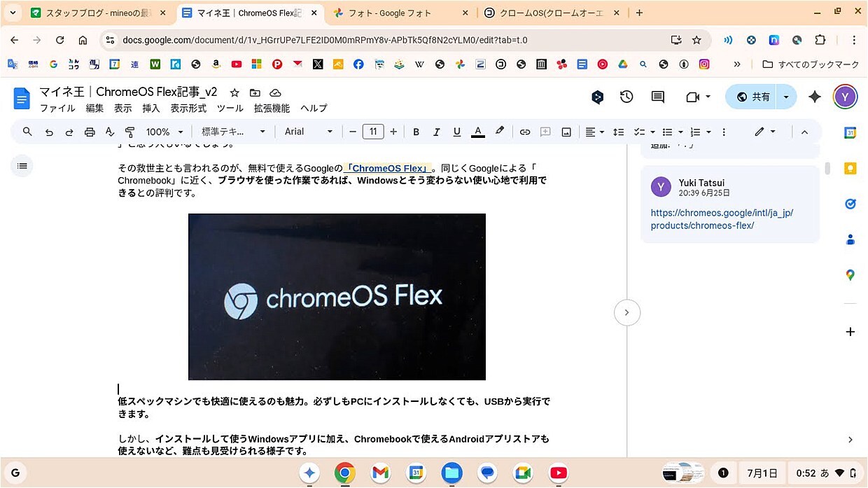Viewport: 868px width, 488px height.
Task: Click the insert image icon
Action: (566, 132)
